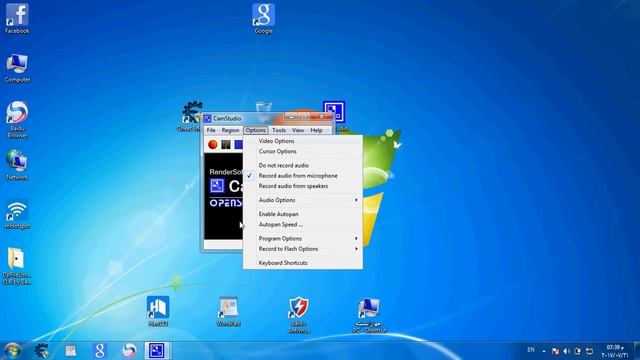
Task: Expand the Program Options submenu
Action: [302, 238]
